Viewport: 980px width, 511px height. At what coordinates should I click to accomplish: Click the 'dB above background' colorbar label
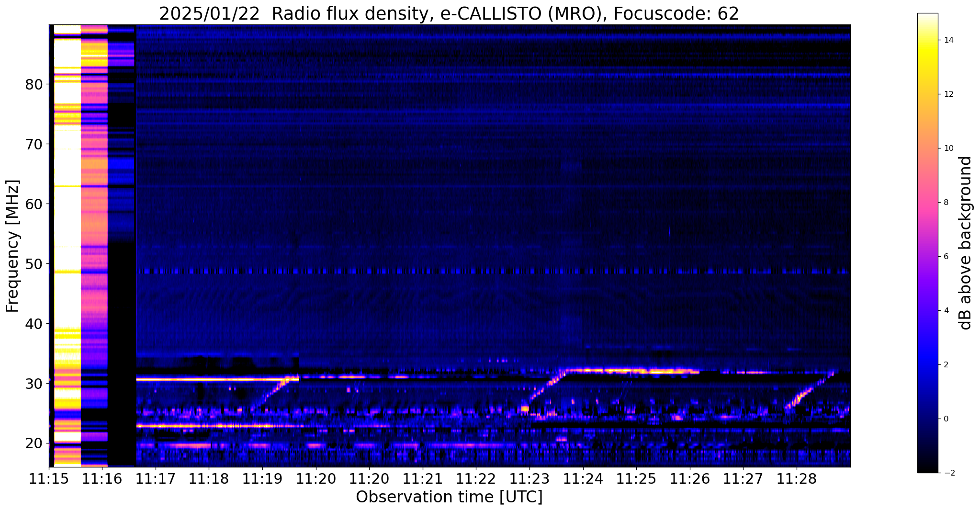(966, 243)
